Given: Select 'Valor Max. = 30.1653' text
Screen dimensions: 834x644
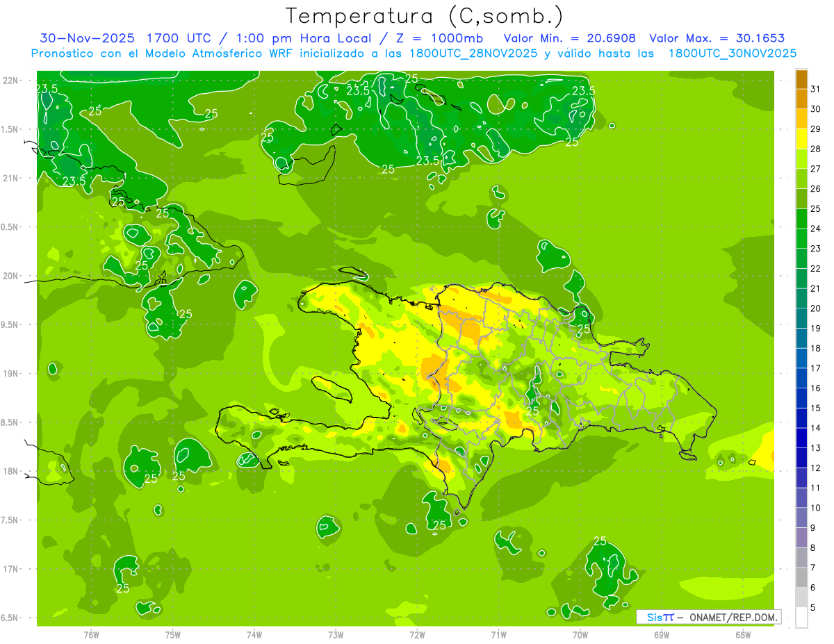Looking at the screenshot, I should pyautogui.click(x=717, y=38).
